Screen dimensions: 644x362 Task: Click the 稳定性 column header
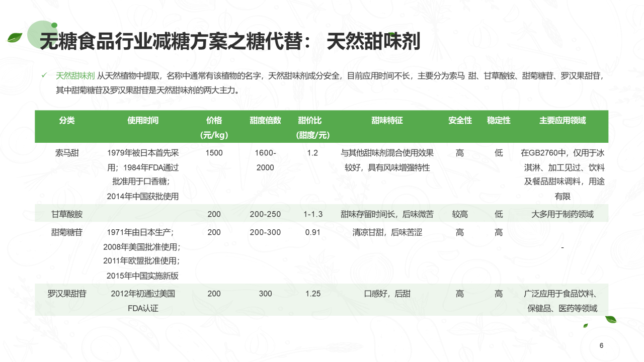[x=499, y=121]
